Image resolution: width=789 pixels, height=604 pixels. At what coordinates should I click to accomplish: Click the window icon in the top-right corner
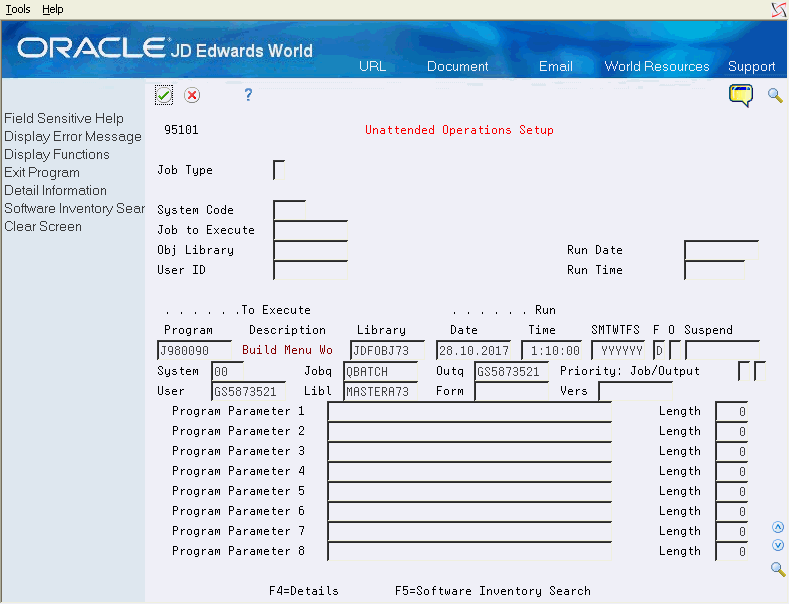(779, 10)
